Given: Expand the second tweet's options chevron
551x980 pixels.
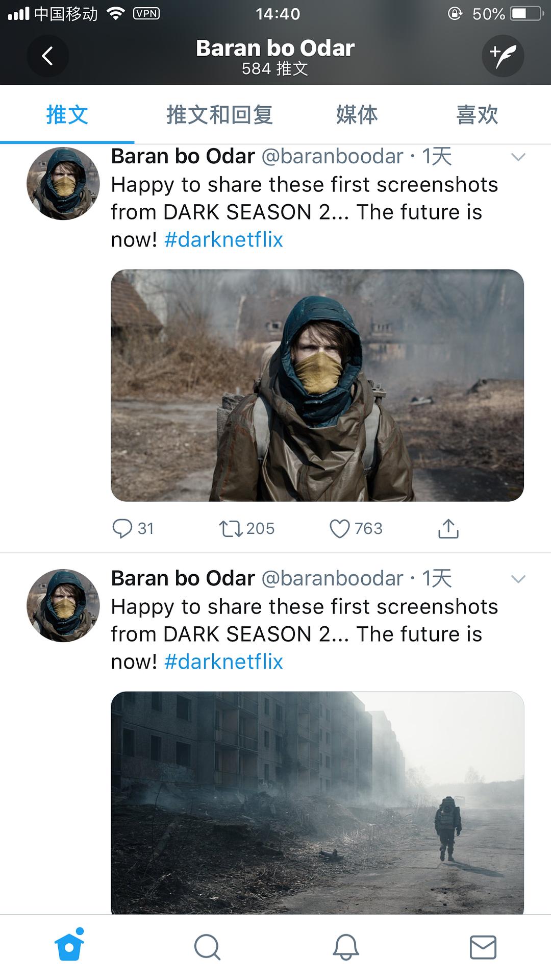Looking at the screenshot, I should (518, 579).
